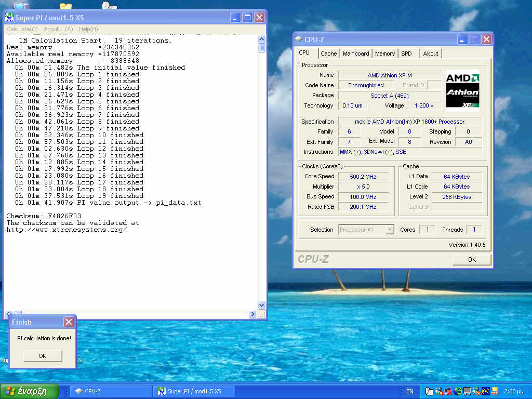Open the About tab in CPU-Z
Image resolution: width=532 pixels, height=399 pixels.
431,54
